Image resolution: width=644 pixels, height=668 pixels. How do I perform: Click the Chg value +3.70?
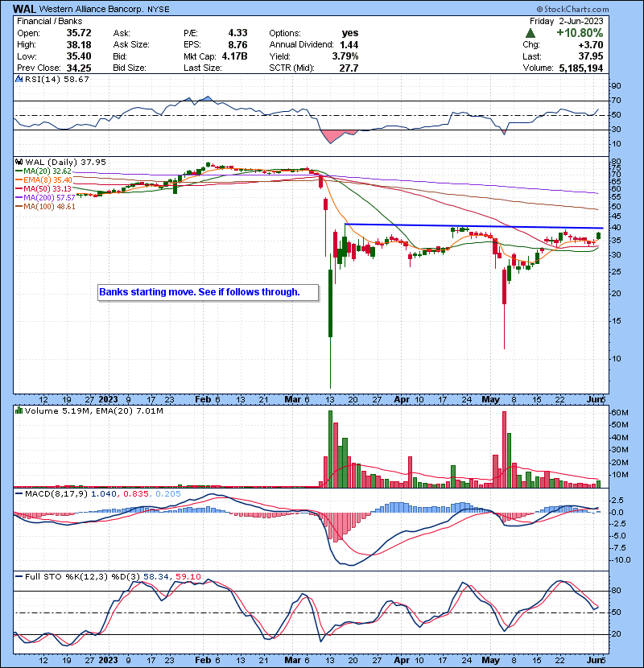coord(590,45)
